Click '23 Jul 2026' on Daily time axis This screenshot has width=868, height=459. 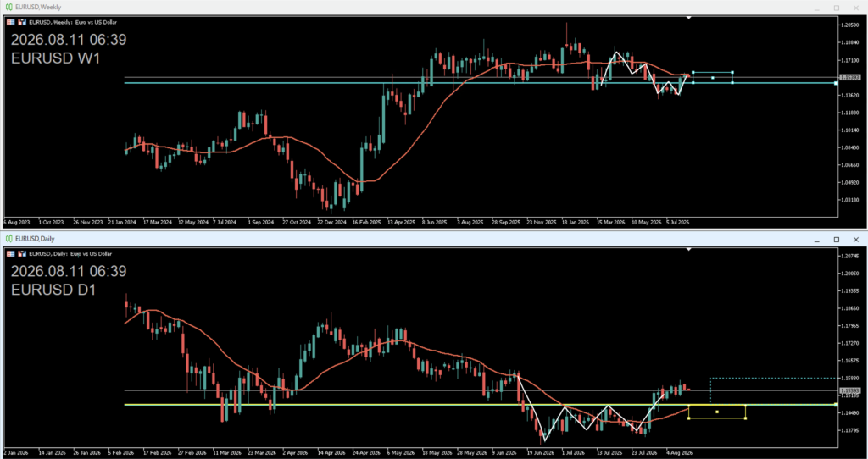pos(644,452)
